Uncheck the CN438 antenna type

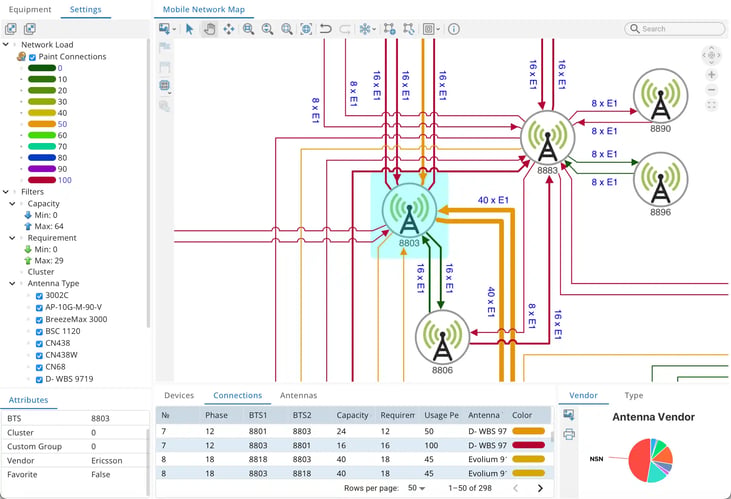coord(39,344)
